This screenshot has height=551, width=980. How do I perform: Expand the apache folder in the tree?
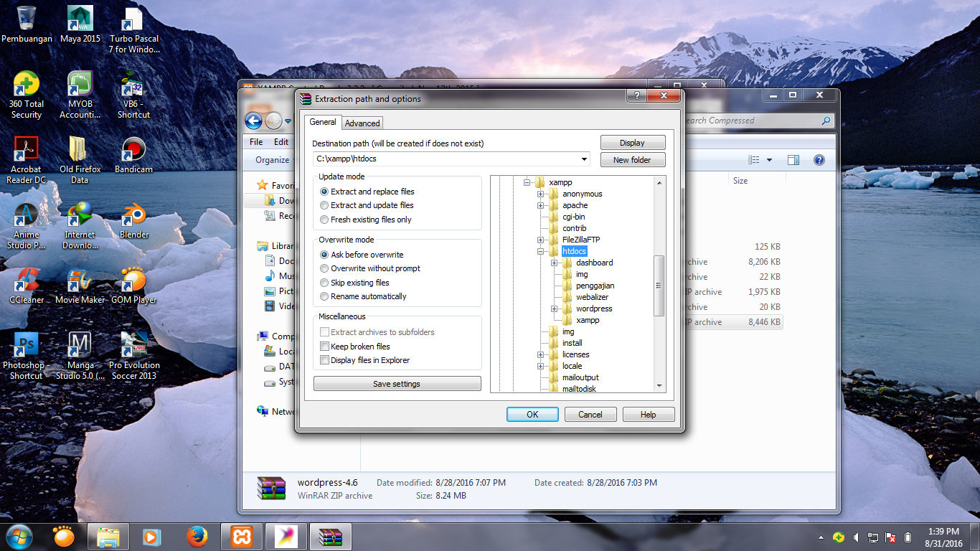(x=541, y=205)
